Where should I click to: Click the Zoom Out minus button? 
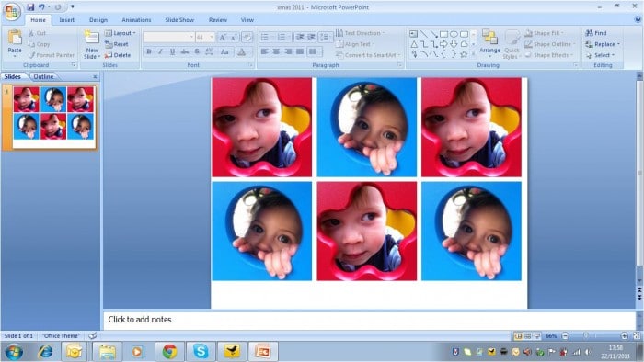565,335
